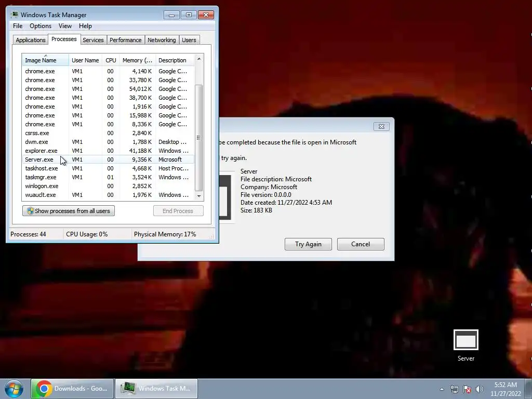Click Cancel in the error dialog
This screenshot has width=532, height=399.
click(x=361, y=244)
